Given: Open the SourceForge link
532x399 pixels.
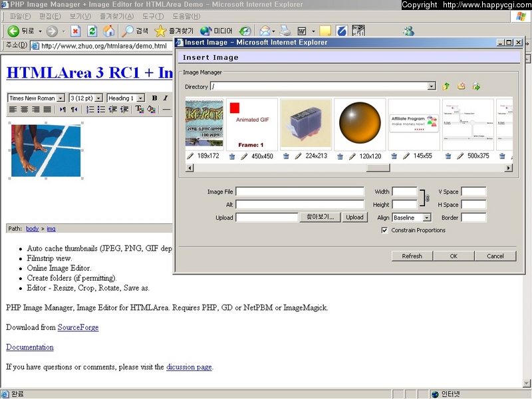Looking at the screenshot, I should coord(78,327).
